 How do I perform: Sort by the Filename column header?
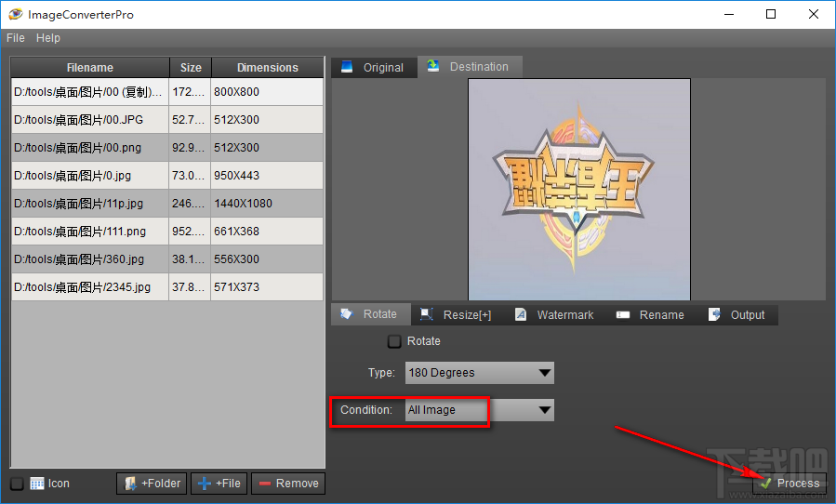tap(90, 68)
